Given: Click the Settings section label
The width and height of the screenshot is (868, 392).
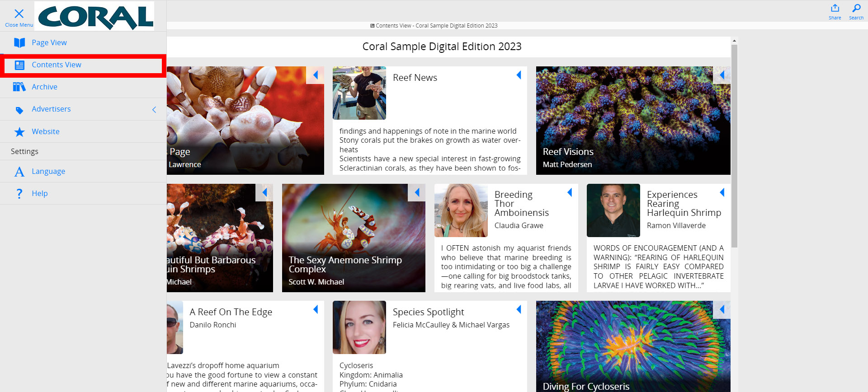Looking at the screenshot, I should click(x=24, y=151).
